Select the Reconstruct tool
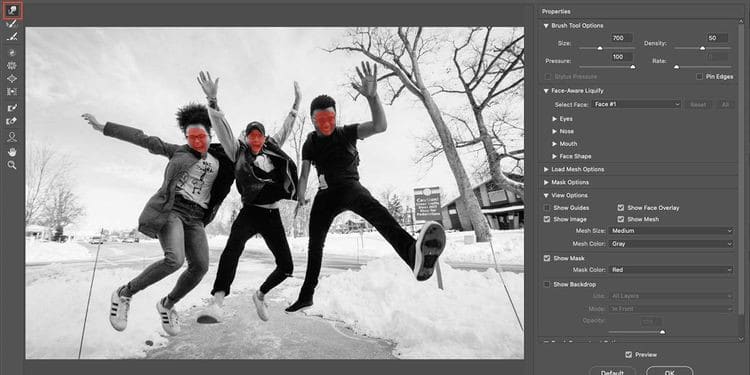This screenshot has height=375, width=750. pyautogui.click(x=12, y=24)
